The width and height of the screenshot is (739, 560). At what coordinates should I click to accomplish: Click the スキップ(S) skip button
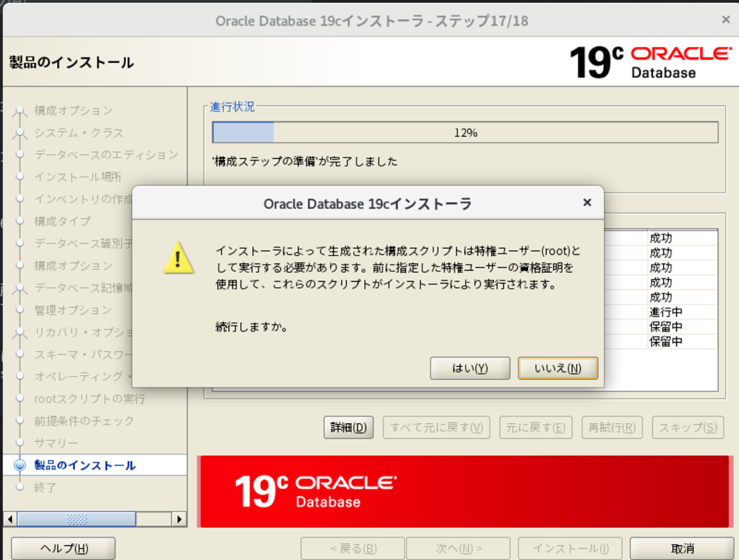[687, 427]
